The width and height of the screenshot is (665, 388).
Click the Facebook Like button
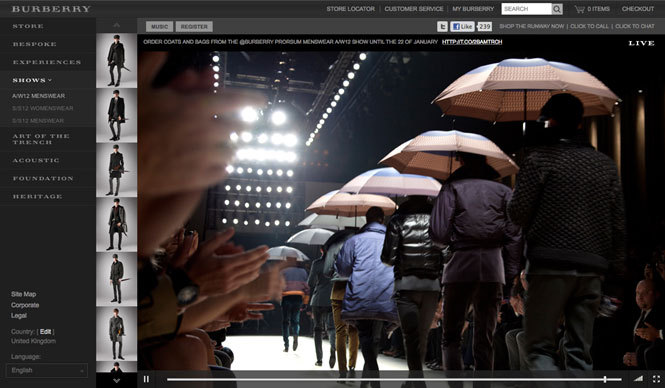pyautogui.click(x=462, y=27)
